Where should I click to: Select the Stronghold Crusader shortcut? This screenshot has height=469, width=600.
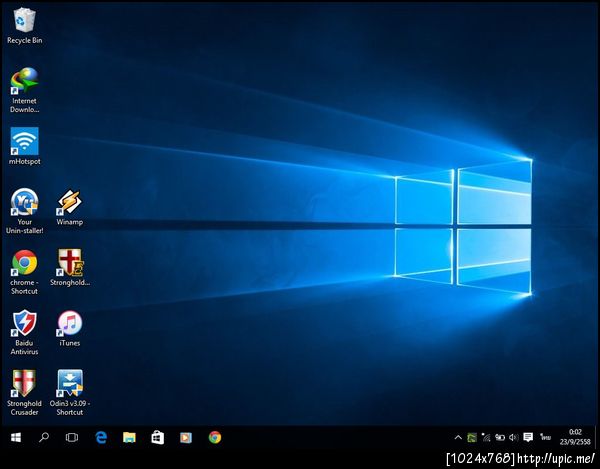(24, 393)
